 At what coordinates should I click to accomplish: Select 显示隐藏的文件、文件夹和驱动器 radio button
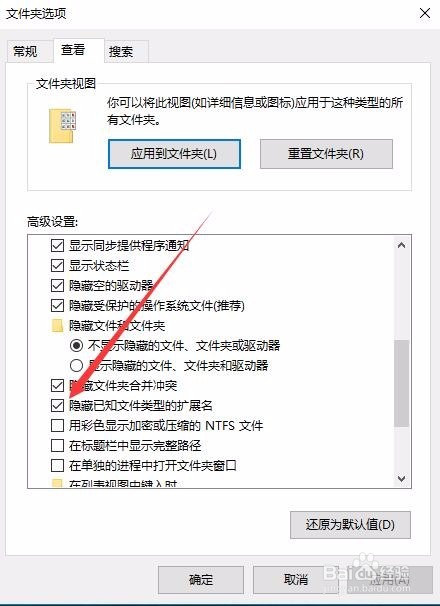pyautogui.click(x=76, y=365)
